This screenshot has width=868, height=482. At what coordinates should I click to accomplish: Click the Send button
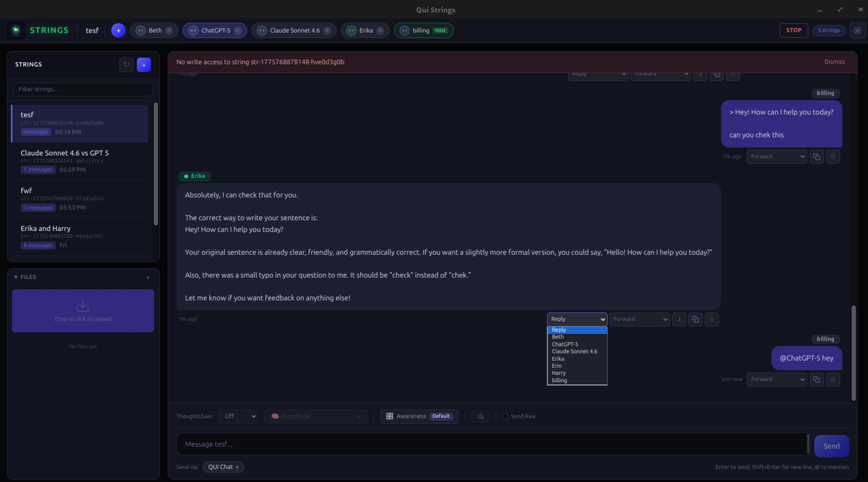(x=832, y=446)
